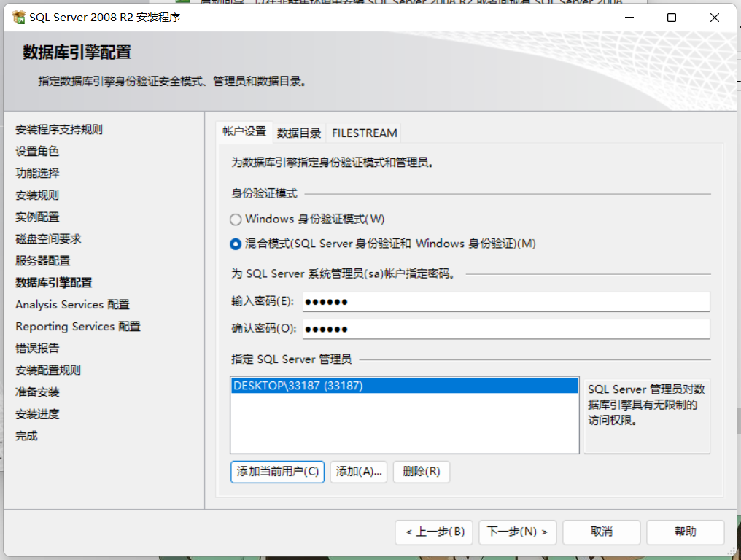Switch to the 帐户设置 tab
The image size is (741, 560).
point(244,132)
